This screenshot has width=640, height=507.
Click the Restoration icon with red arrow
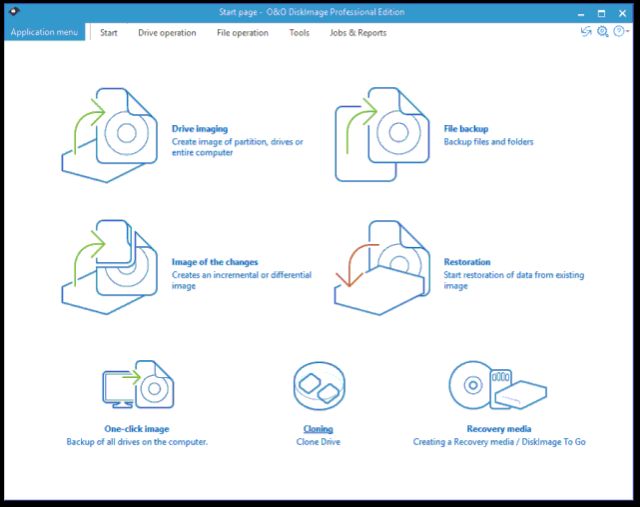coord(382,268)
